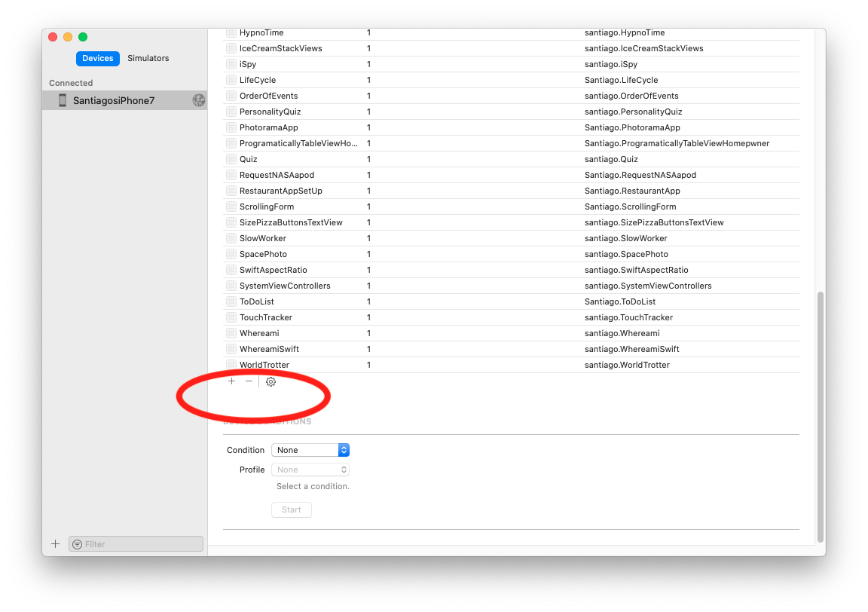The width and height of the screenshot is (868, 612).
Task: Click the vertical scrollbar of the detail pane
Action: (821, 417)
